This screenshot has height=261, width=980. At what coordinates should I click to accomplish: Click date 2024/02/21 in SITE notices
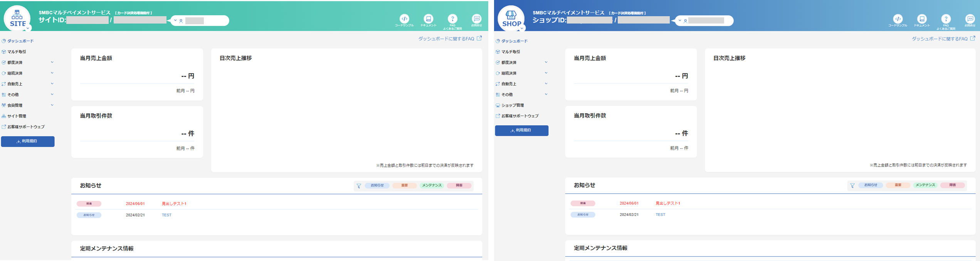[135, 215]
